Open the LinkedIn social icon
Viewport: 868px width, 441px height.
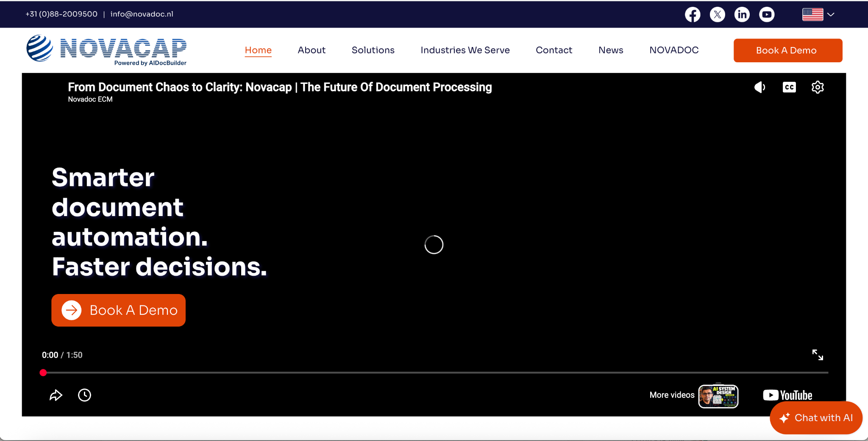pos(742,14)
